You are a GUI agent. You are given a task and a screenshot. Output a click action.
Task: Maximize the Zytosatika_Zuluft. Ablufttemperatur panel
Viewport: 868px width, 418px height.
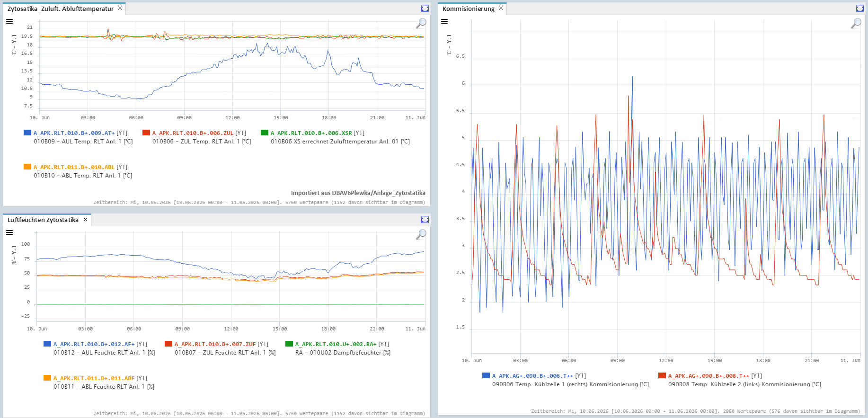click(425, 9)
